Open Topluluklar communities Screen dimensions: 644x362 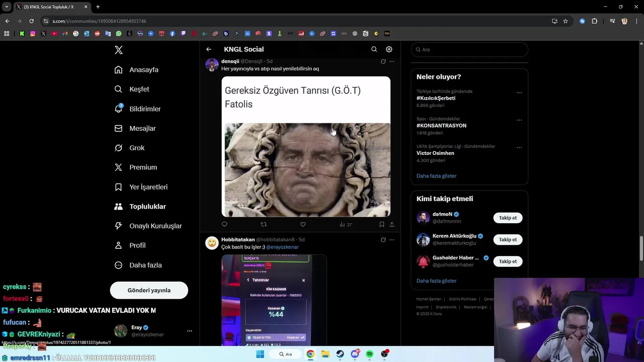[x=140, y=207]
